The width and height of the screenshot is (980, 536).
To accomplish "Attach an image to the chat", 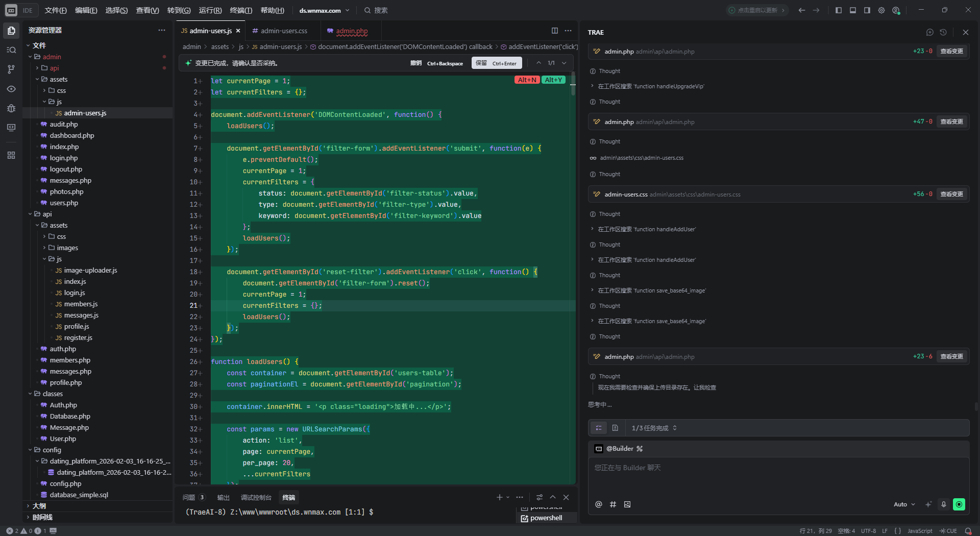I will pos(627,504).
